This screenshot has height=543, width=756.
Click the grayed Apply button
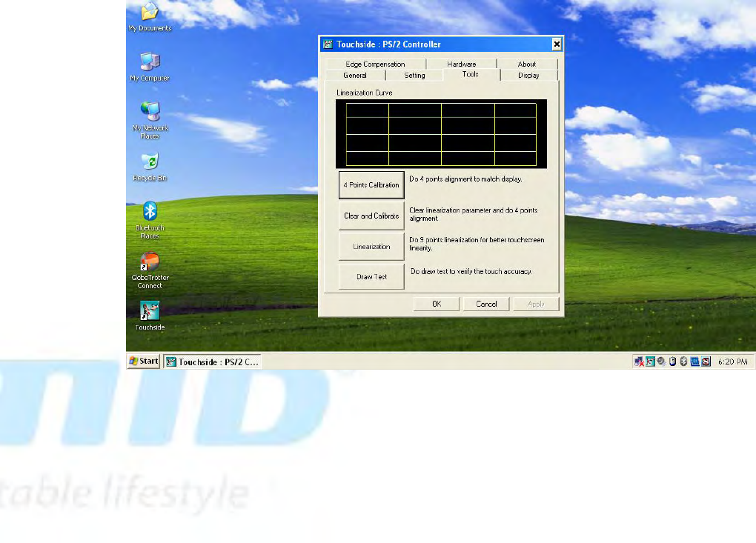pyautogui.click(x=536, y=304)
